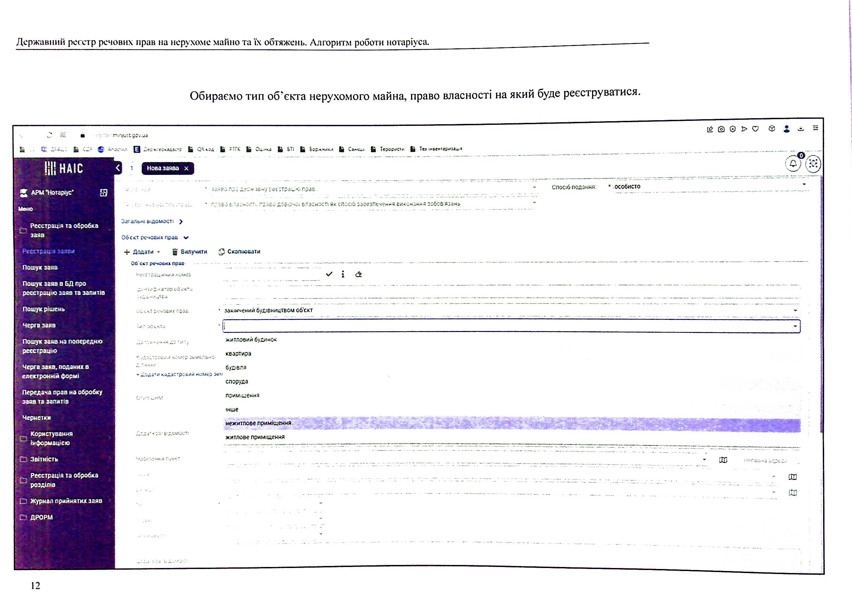This screenshot has width=852, height=616.
Task: Open the notifications bell icon
Action: point(793,164)
